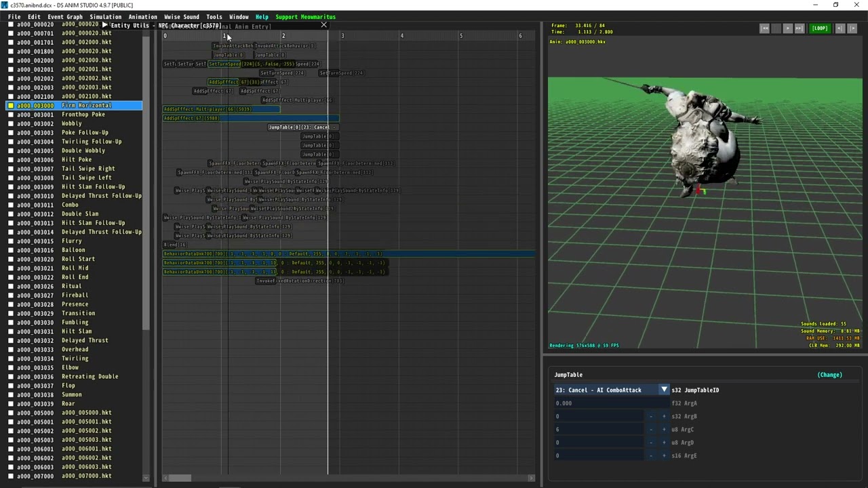Image resolution: width=868 pixels, height=488 pixels.
Task: Enable the checkbox for the Fireball animation
Action: click(x=11, y=296)
